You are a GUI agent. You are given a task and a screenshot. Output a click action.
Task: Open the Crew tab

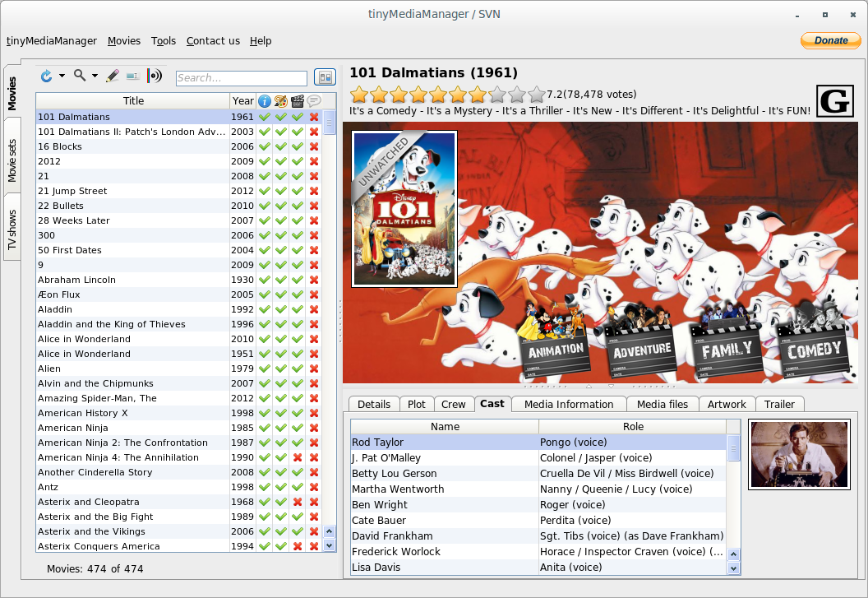pos(454,404)
